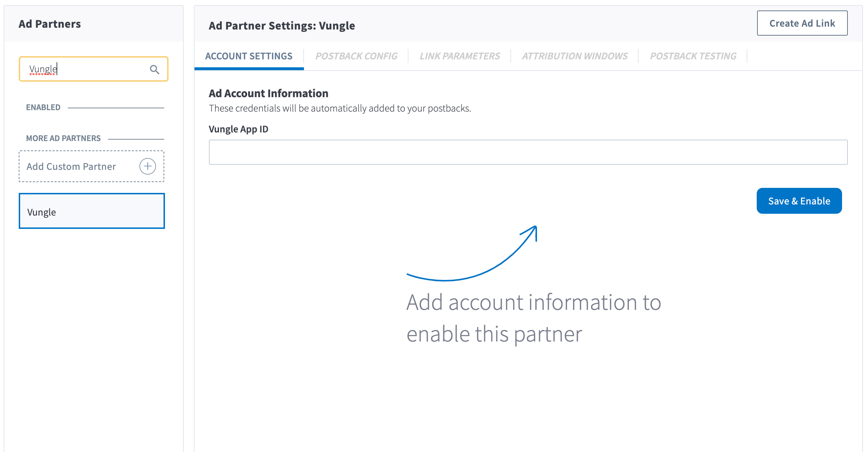Click the Ad Partner Settings: Vungle title

282,26
